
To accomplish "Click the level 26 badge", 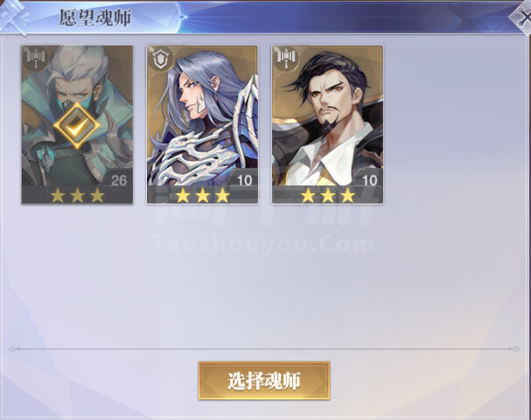I will pyautogui.click(x=118, y=180).
